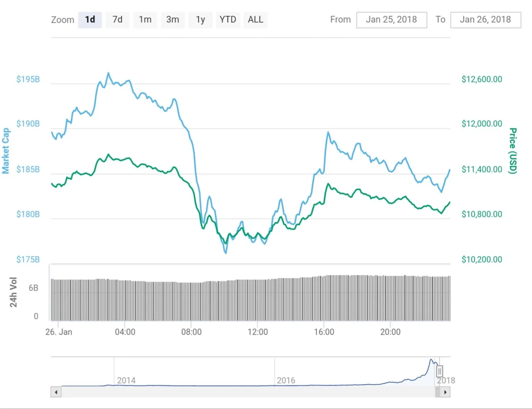532x409 pixels.
Task: Grab the navigator range handle near 2018
Action: 439,371
